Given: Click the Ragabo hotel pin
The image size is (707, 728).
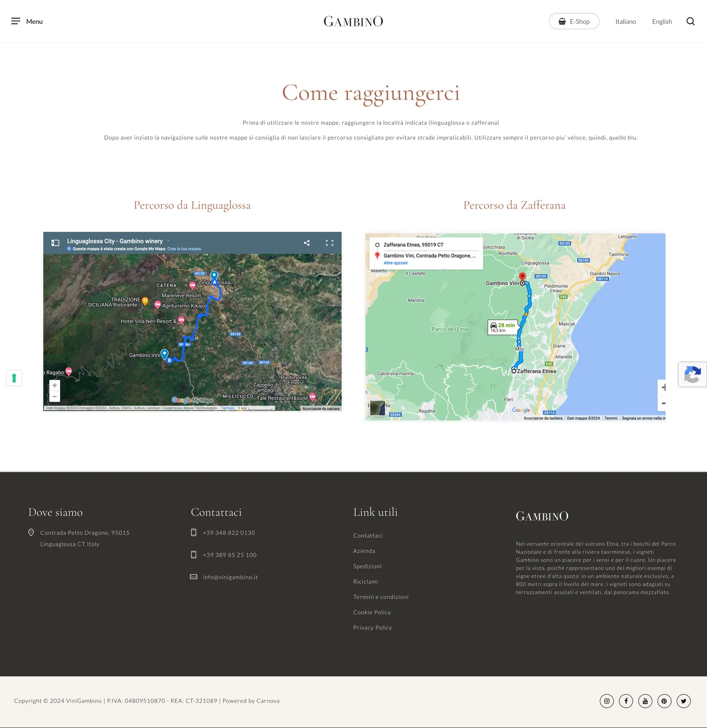Looking at the screenshot, I should tap(69, 371).
